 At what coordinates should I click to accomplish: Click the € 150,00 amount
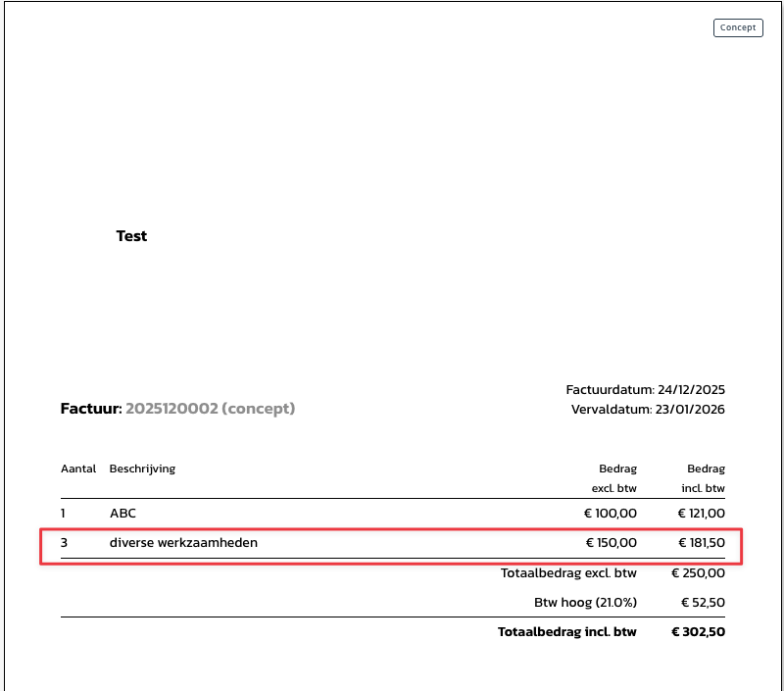(612, 542)
